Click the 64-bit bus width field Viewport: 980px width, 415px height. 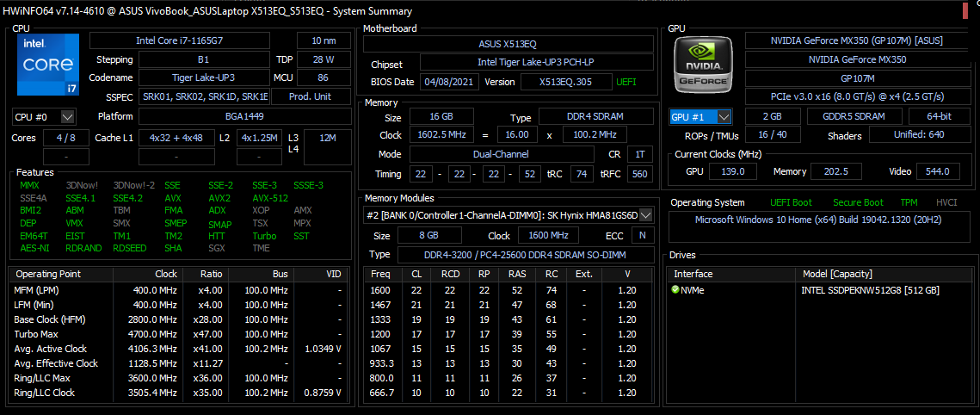pos(940,117)
